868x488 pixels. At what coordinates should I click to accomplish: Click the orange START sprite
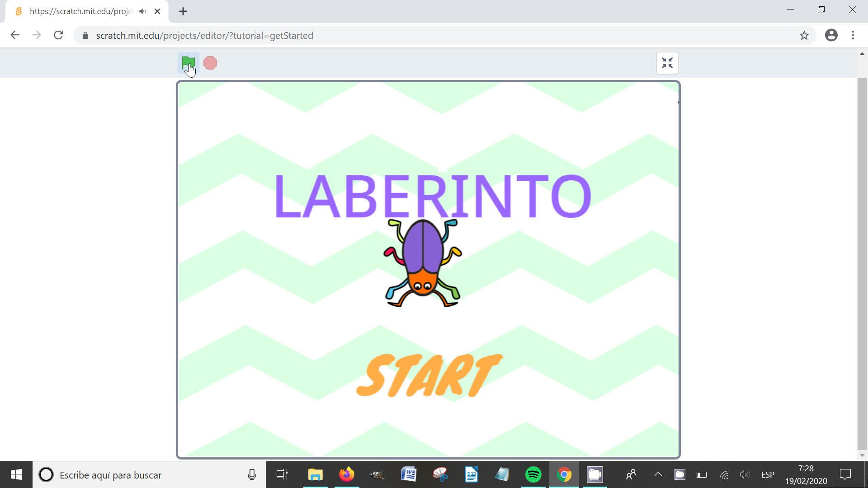(x=429, y=376)
